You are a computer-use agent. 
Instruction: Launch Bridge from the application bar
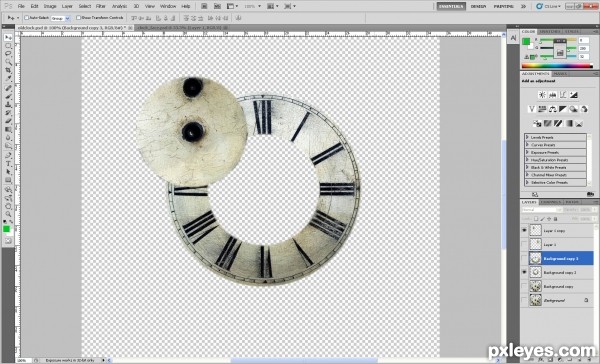click(x=204, y=6)
